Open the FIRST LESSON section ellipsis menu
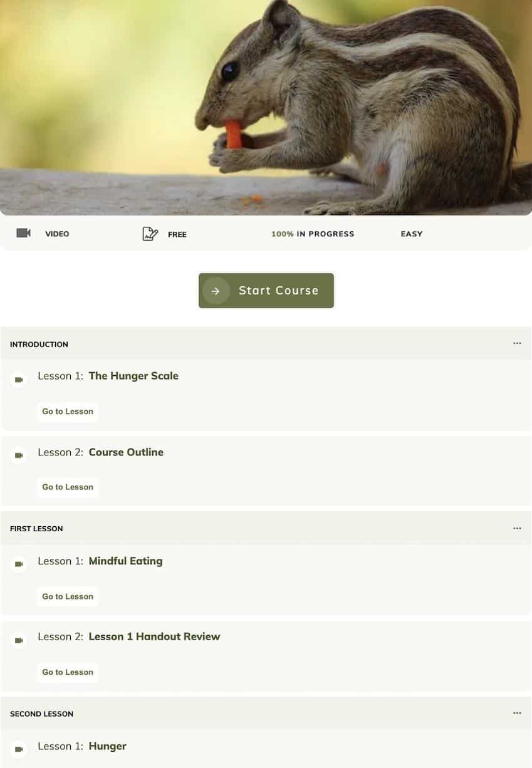Screen dimensions: 532x768 tap(517, 528)
